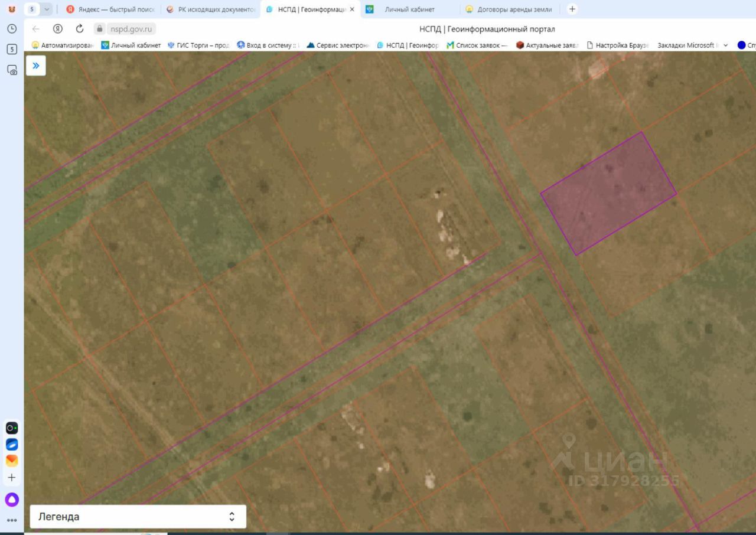Click the page title НСПД Геоинформационный портал
The height and width of the screenshot is (535, 756).
487,29
